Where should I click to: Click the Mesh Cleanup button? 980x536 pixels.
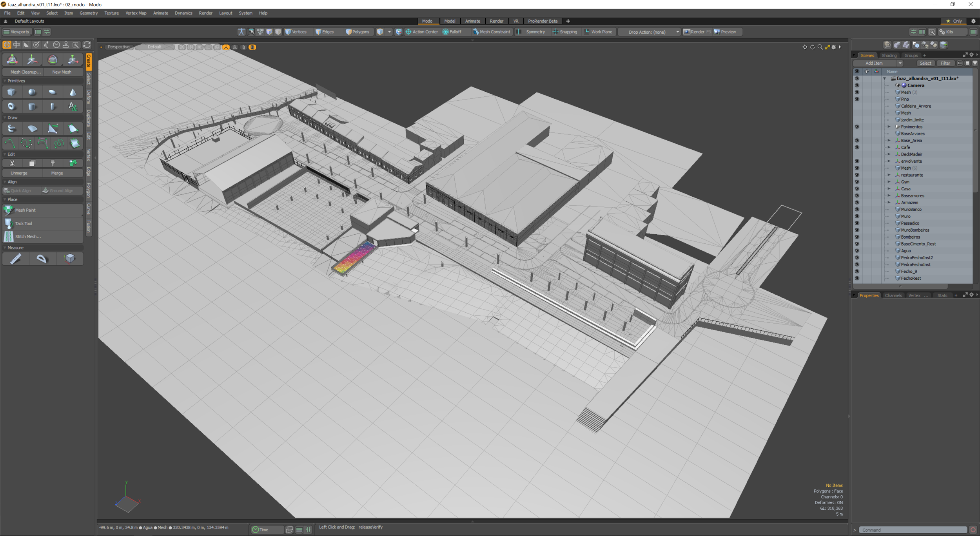pyautogui.click(x=25, y=72)
